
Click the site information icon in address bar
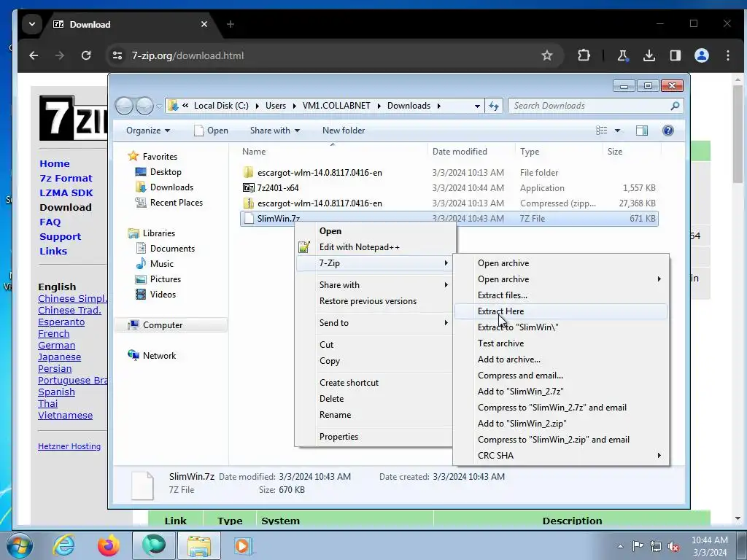(x=117, y=55)
